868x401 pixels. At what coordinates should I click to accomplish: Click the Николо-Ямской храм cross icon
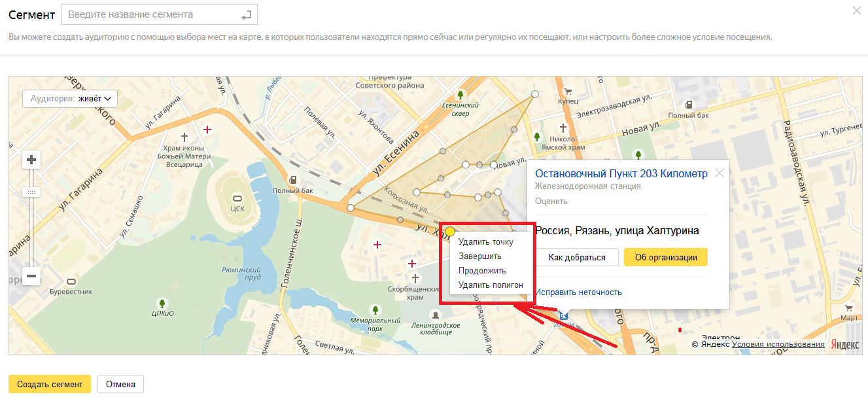pos(563,128)
